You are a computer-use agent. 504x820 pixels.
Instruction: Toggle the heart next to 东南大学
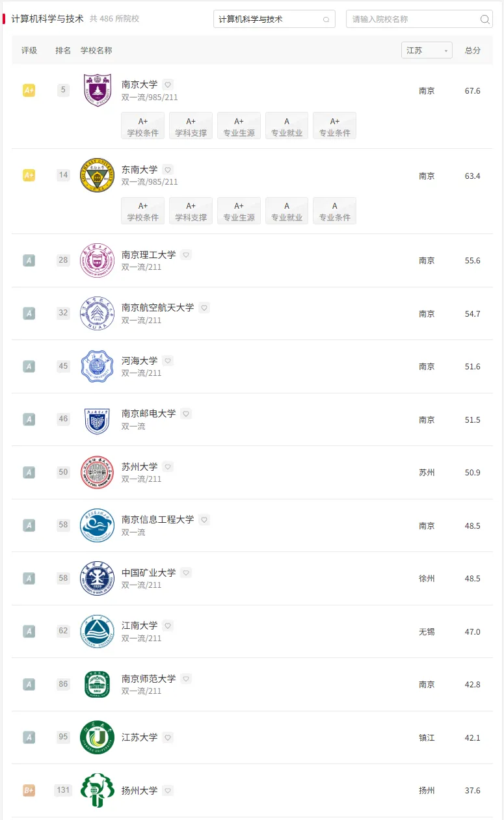(168, 170)
